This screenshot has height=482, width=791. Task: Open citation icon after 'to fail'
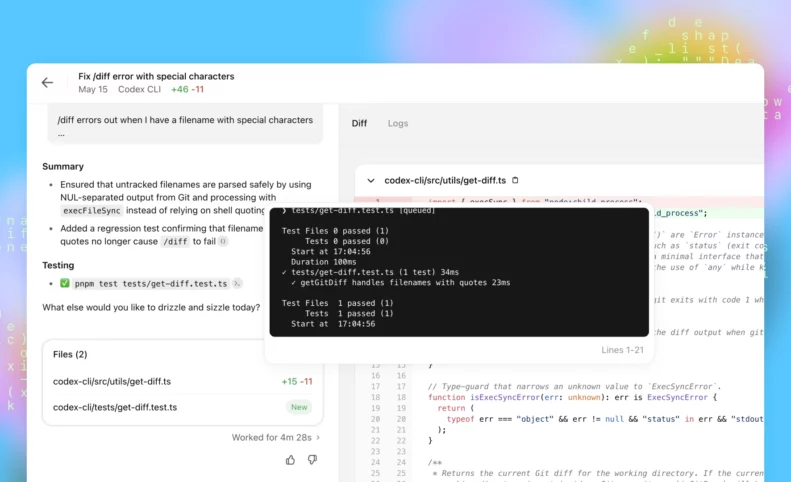[223, 241]
